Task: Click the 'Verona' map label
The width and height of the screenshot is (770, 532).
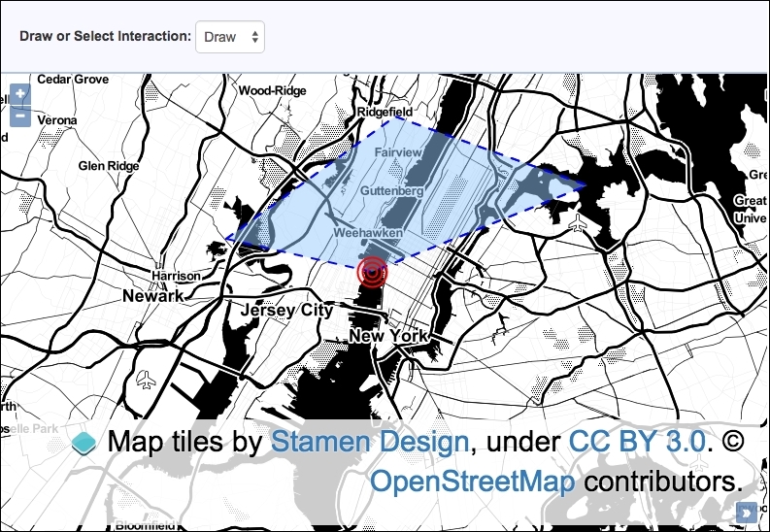Action: [57, 120]
